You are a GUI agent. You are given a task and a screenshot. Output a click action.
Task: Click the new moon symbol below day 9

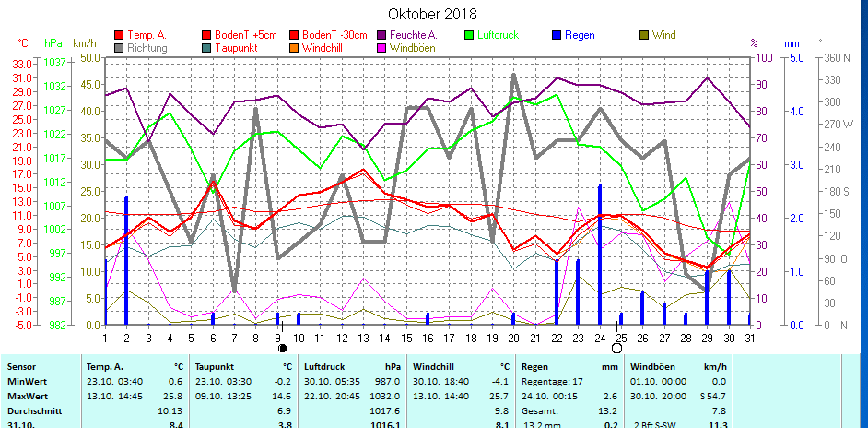coord(282,348)
